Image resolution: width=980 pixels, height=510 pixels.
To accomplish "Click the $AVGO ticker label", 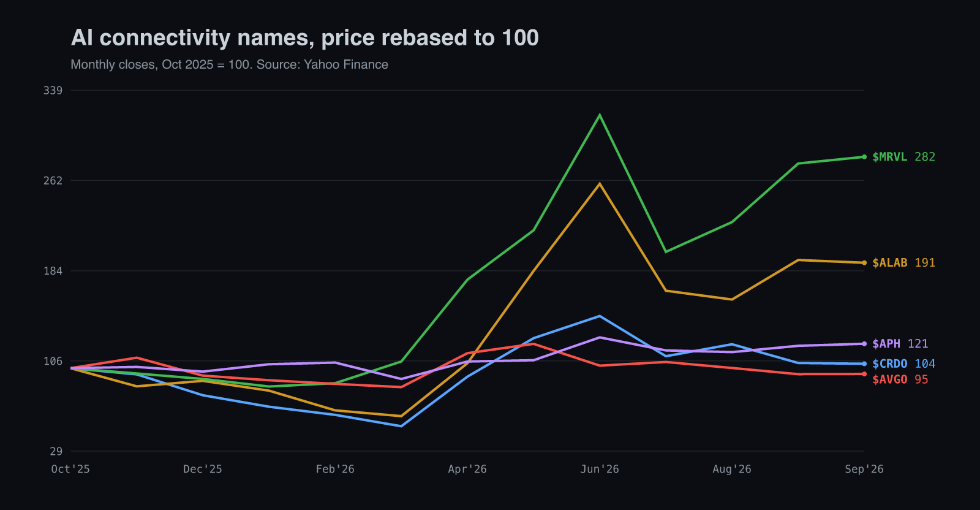I will (x=890, y=379).
